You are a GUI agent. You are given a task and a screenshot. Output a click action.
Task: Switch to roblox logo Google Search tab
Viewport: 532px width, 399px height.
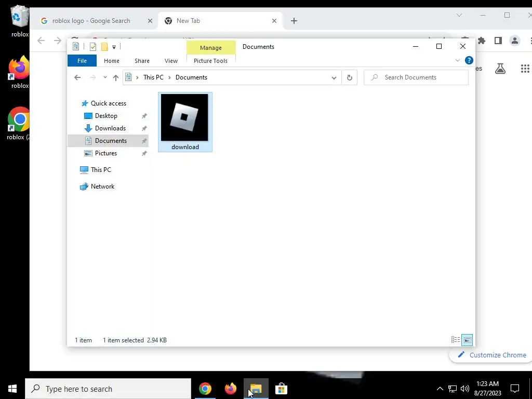(x=91, y=21)
